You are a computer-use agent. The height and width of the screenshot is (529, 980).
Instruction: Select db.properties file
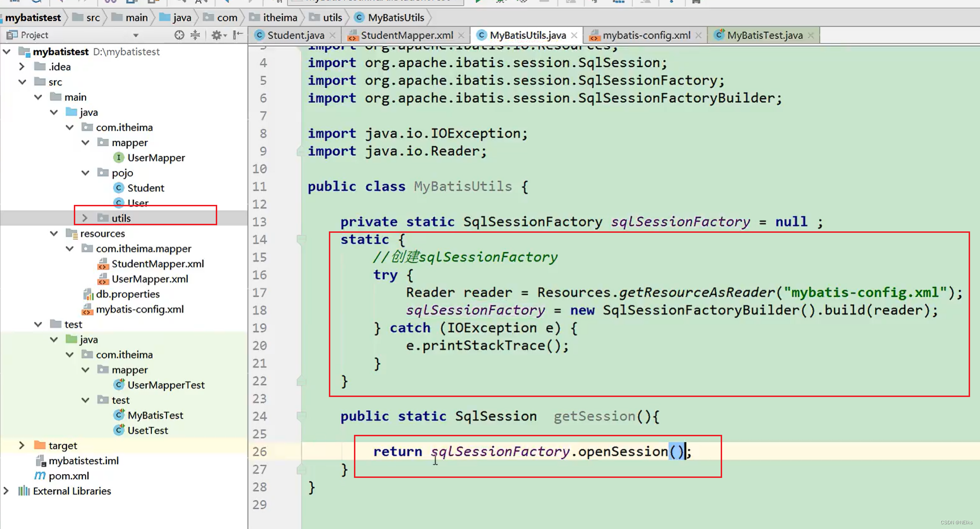[128, 294]
